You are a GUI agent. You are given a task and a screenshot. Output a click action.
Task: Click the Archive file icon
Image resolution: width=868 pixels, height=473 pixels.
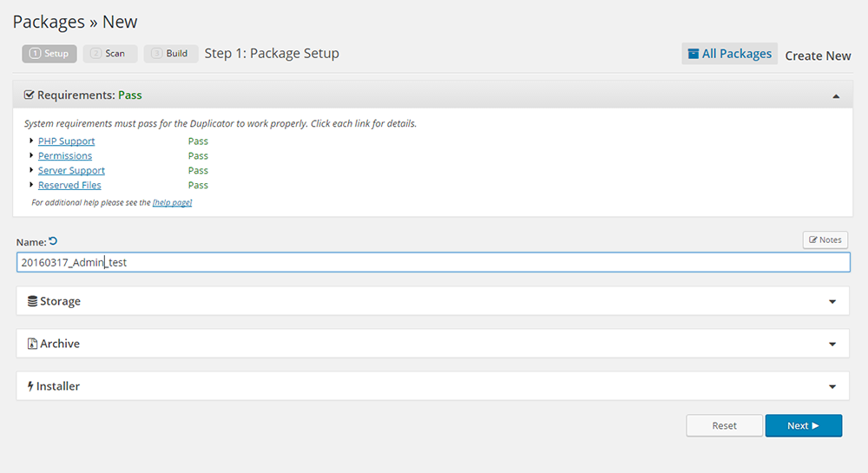pos(32,344)
